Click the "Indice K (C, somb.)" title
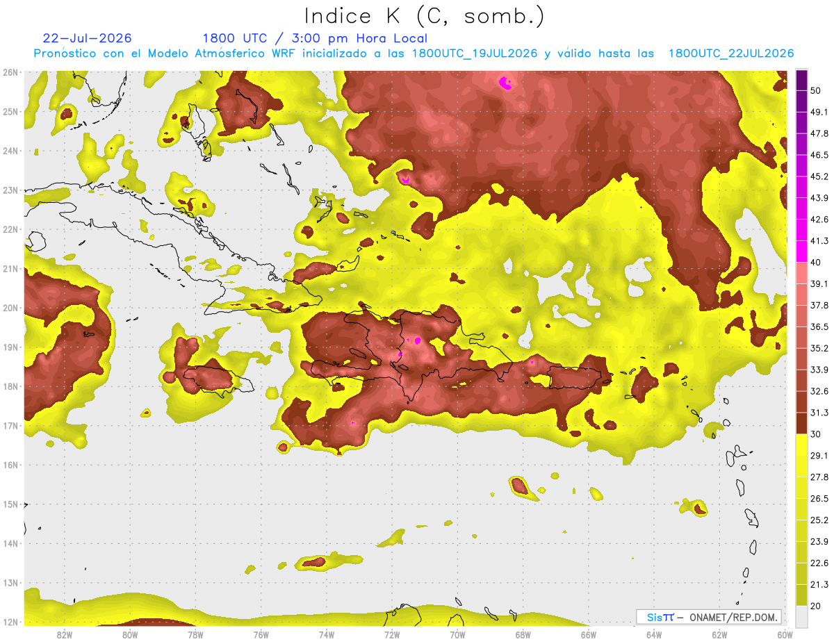The width and height of the screenshot is (834, 644). pyautogui.click(x=425, y=16)
